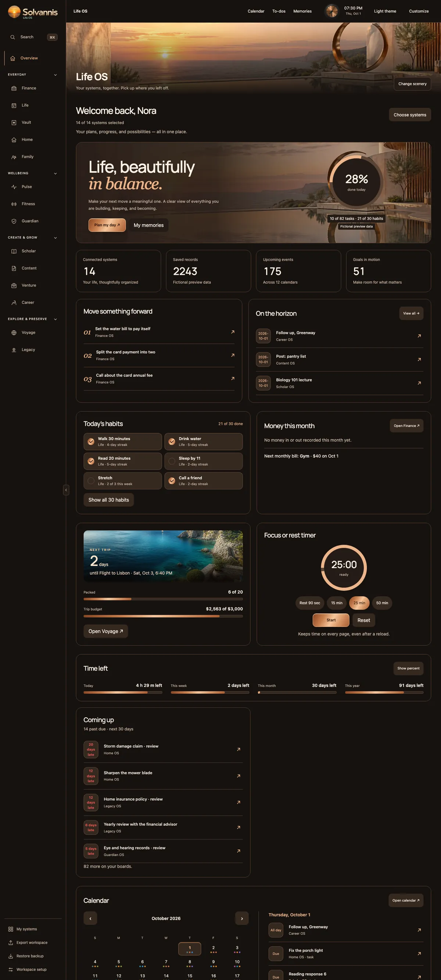Click the search magnifier icon
The width and height of the screenshot is (441, 980).
(12, 37)
